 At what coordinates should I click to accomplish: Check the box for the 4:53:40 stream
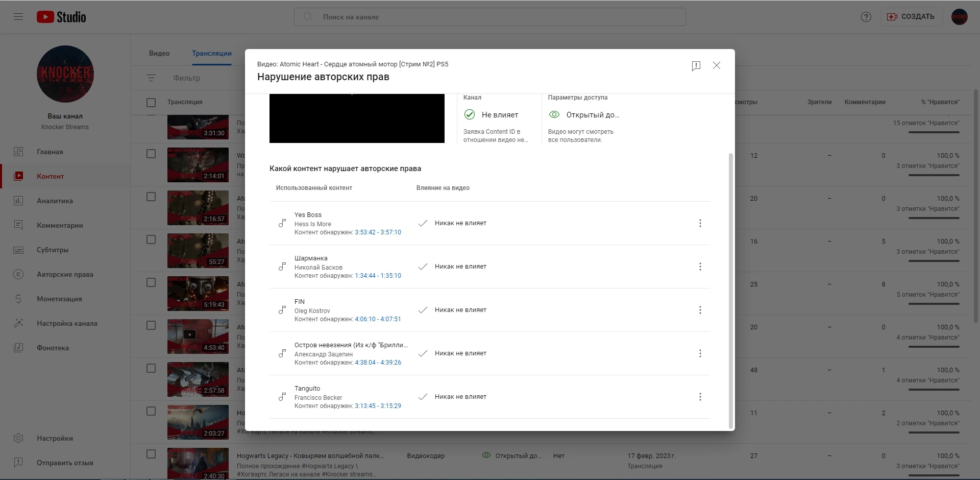[151, 325]
